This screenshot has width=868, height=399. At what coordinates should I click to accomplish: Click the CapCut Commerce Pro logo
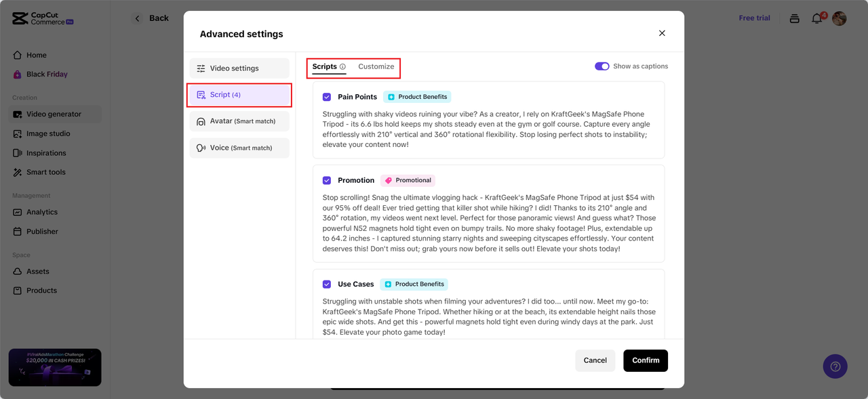point(42,18)
